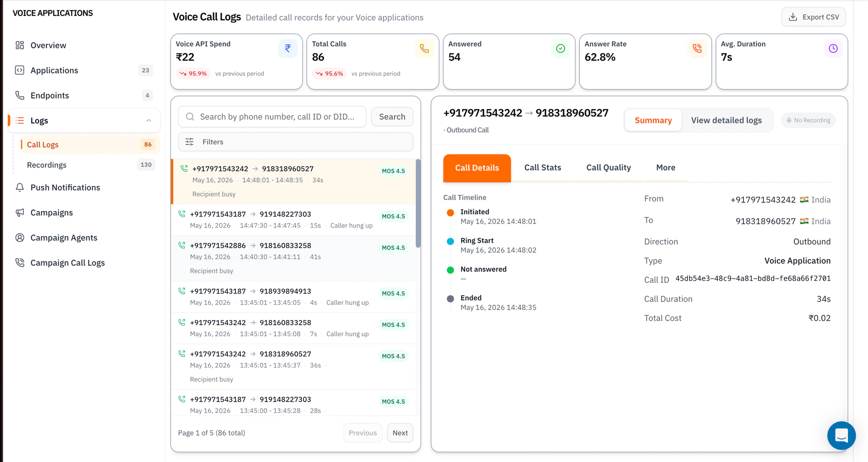The height and width of the screenshot is (462, 868).
Task: Click the magnifier icon in search box
Action: [190, 117]
